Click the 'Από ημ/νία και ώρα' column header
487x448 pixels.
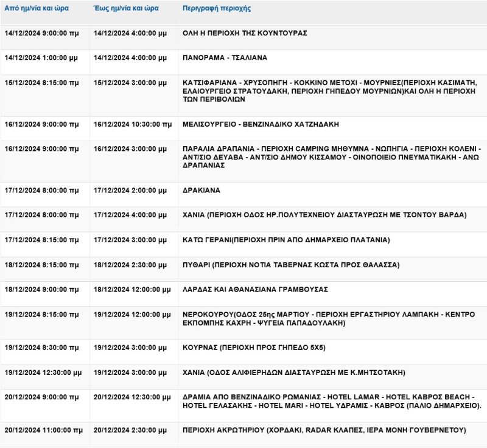click(x=37, y=9)
